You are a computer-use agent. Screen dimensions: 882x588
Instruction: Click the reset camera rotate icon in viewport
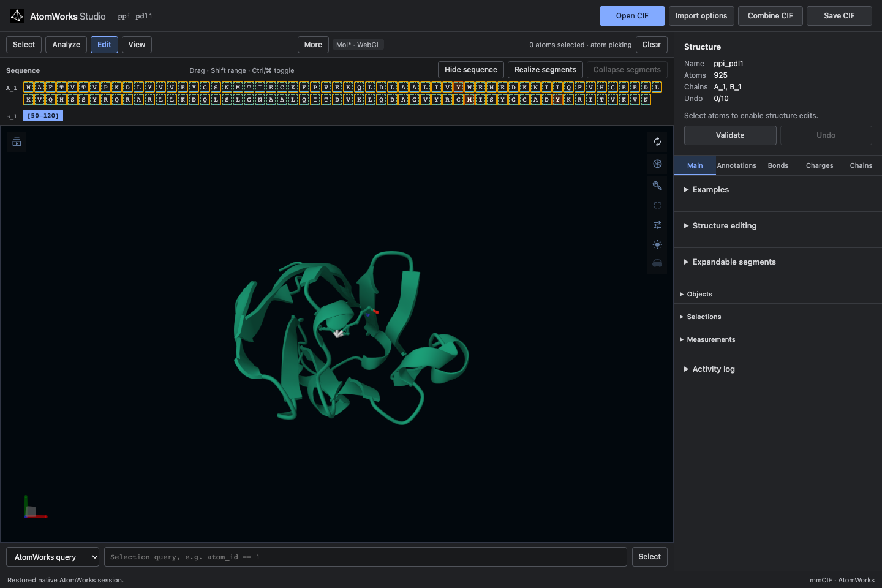point(657,142)
